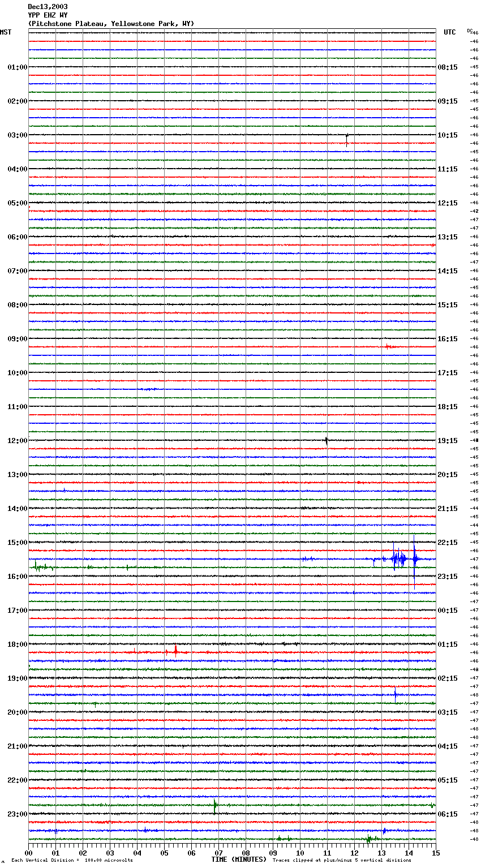Click the 13 minute axis tick label
This screenshot has width=481, height=868.
tap(381, 853)
